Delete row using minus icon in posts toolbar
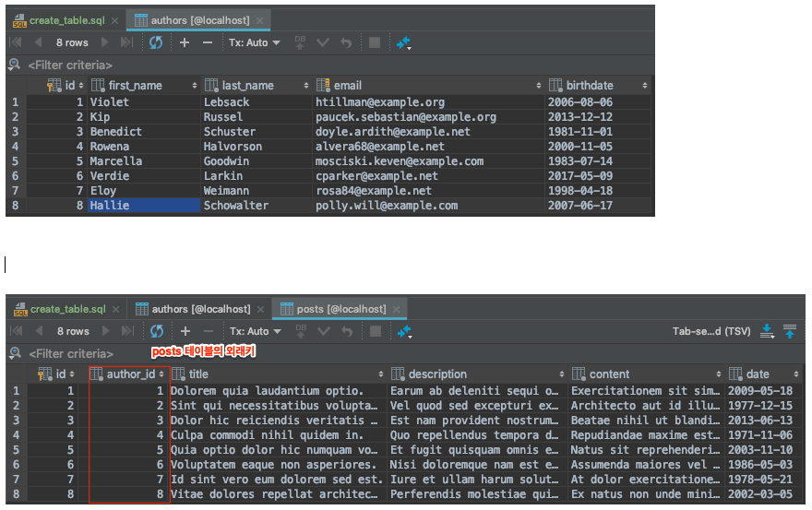Image resolution: width=812 pixels, height=510 pixels. click(x=208, y=331)
